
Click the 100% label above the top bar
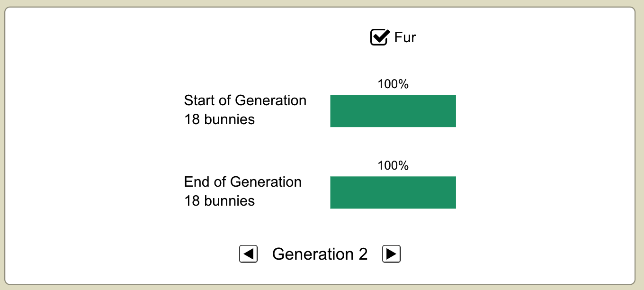[x=393, y=84]
